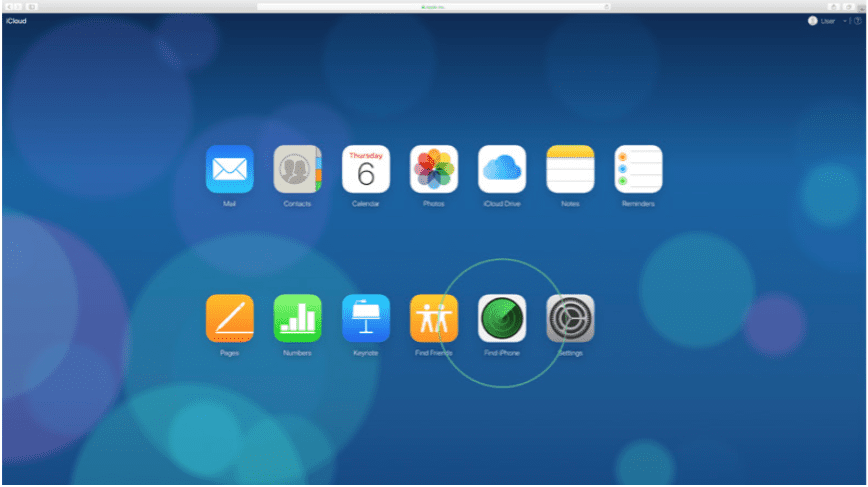Open iCloud Drive
Screen dimensions: 868x487
[x=502, y=169]
